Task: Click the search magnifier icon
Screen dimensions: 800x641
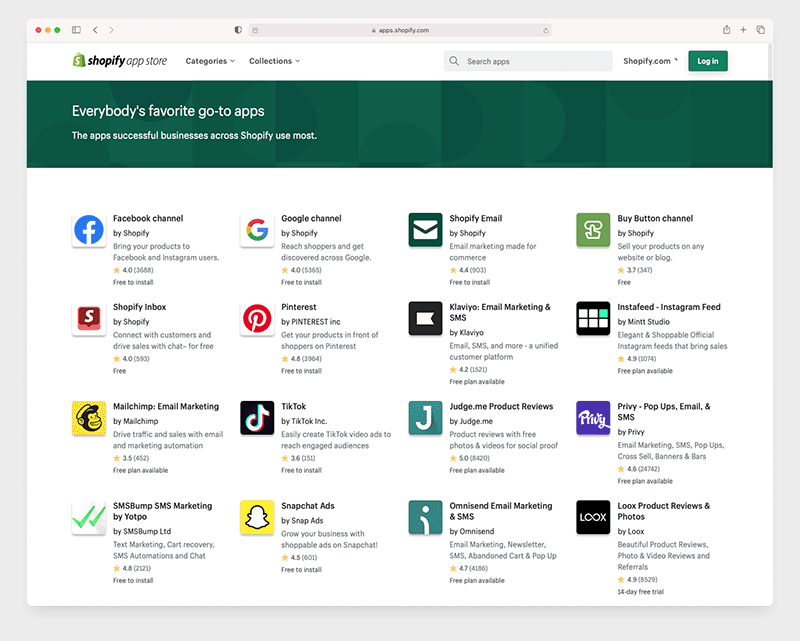Action: 454,61
